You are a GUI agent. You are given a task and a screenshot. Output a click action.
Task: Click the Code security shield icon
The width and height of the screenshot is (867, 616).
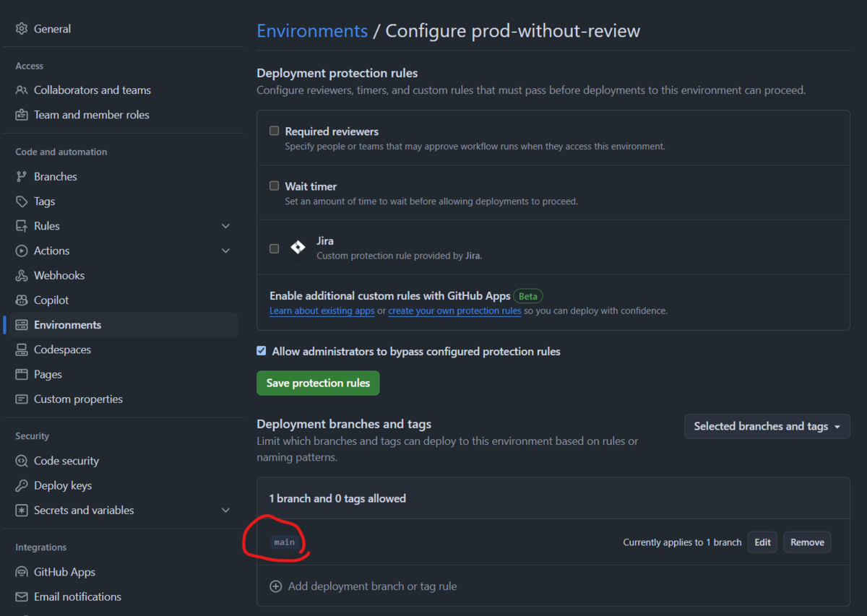pyautogui.click(x=22, y=461)
